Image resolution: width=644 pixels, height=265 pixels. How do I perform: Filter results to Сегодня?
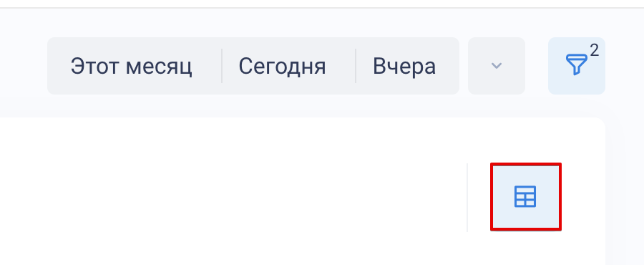click(282, 66)
